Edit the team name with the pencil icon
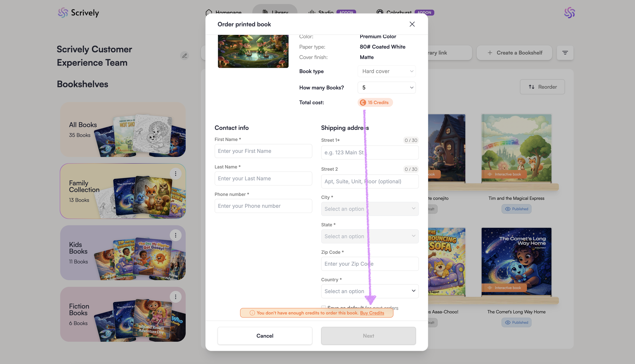Image resolution: width=635 pixels, height=364 pixels. coord(185,55)
